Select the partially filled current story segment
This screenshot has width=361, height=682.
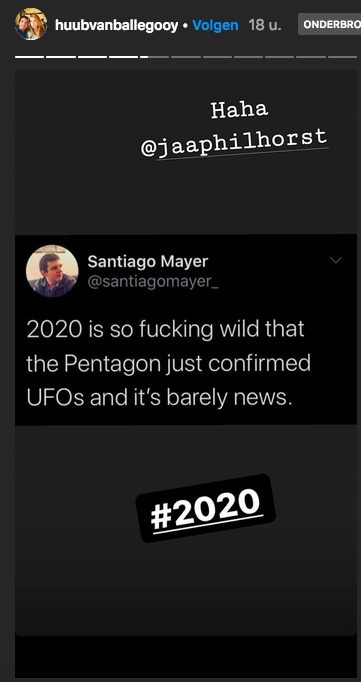click(154, 57)
